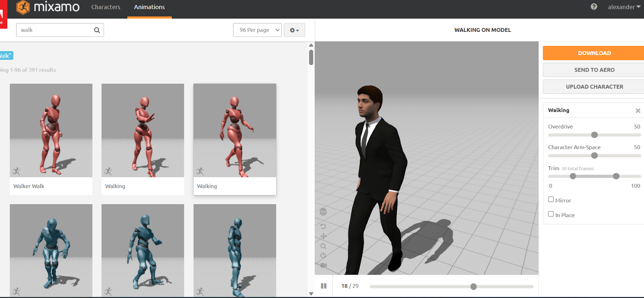Click the 18 / 29 frame counter
644x298 pixels.
(x=350, y=286)
